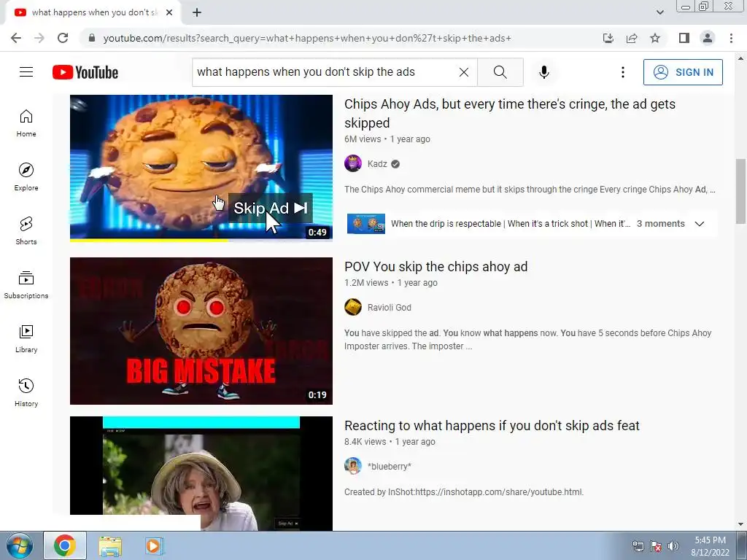The height and width of the screenshot is (560, 747).
Task: Open 'POV You skip the chips ahoy ad' title
Action: (436, 267)
